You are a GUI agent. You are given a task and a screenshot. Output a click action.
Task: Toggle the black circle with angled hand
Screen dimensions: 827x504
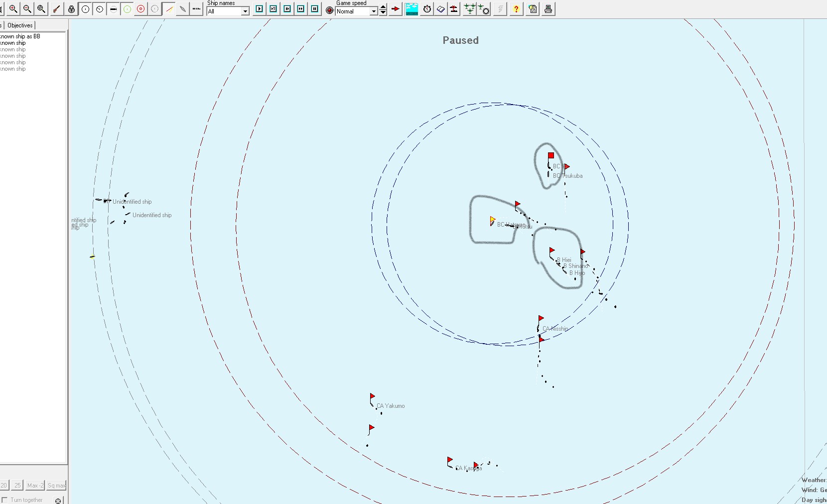click(100, 9)
